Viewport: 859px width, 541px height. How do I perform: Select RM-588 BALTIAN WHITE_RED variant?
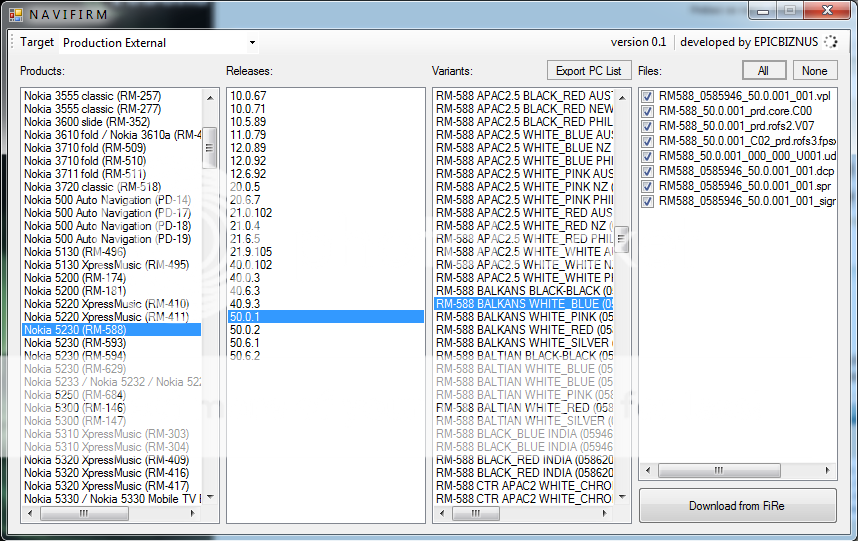(524, 408)
